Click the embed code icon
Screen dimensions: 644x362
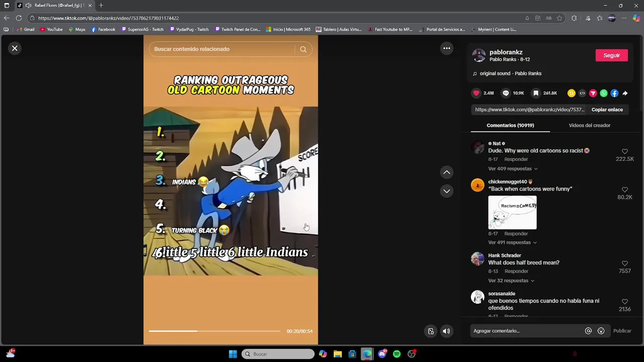click(x=582, y=93)
